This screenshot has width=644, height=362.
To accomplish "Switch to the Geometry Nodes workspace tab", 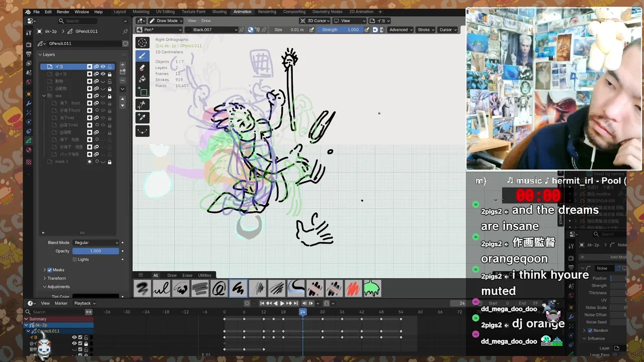I will point(327,12).
